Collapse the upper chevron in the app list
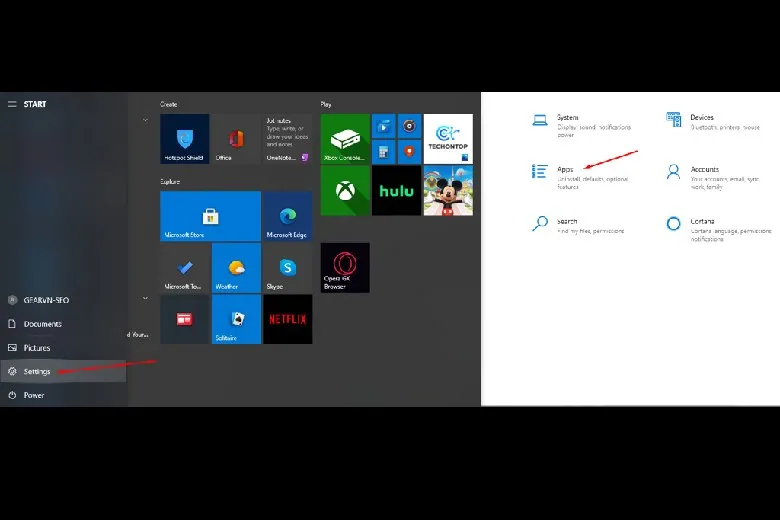The width and height of the screenshot is (780, 520). [x=145, y=120]
